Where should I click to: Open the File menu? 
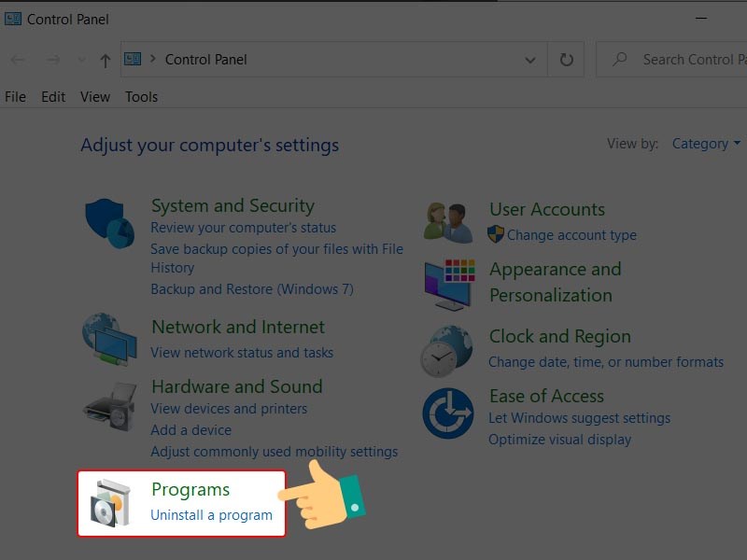pyautogui.click(x=15, y=97)
